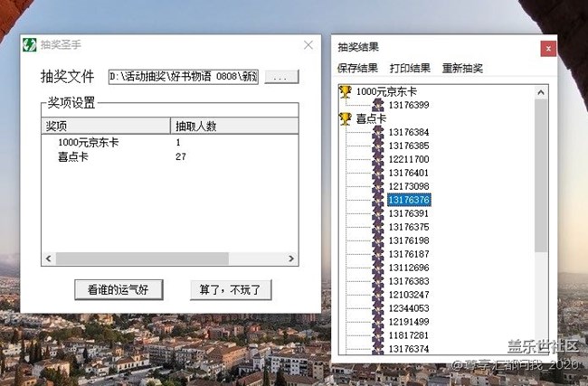Click person icon next to 13176374
This screenshot has width=588, height=386.
(x=378, y=349)
